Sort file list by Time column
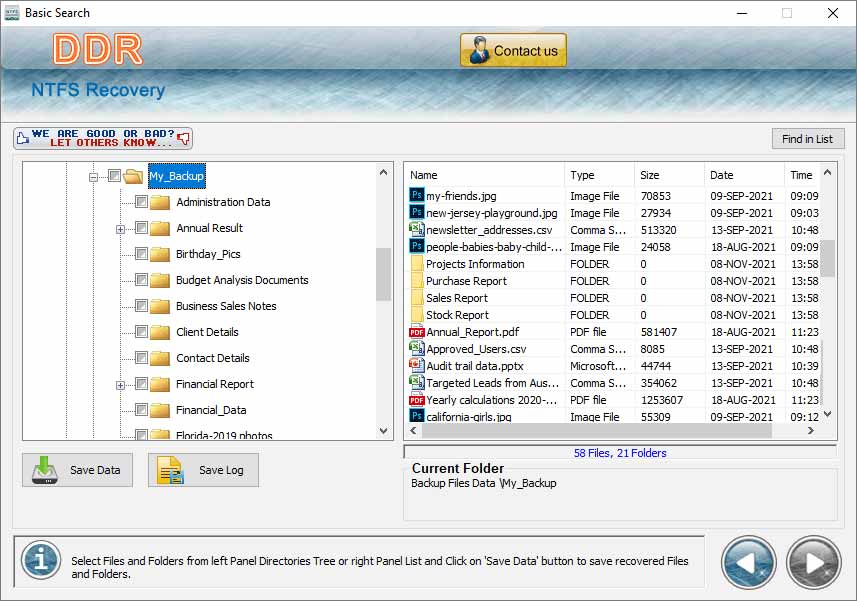The width and height of the screenshot is (857, 601). point(801,175)
